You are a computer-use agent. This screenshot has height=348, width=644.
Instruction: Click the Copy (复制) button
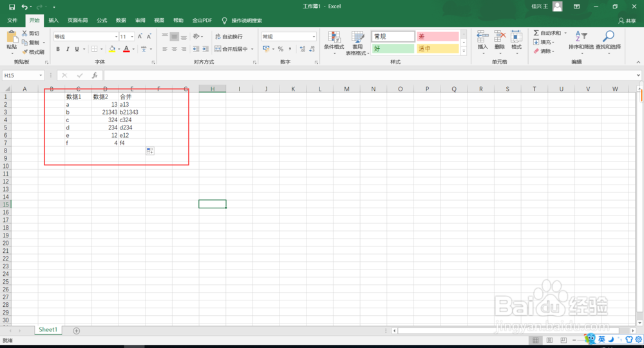[x=31, y=42]
